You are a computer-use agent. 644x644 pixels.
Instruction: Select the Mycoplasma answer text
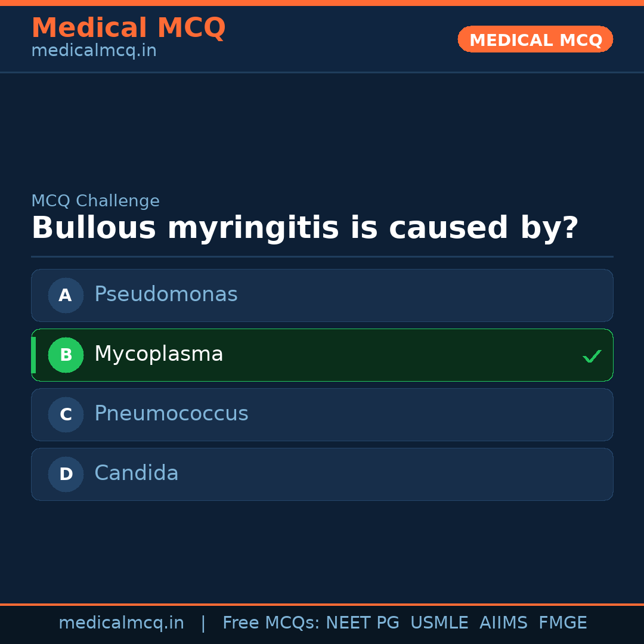tap(159, 354)
